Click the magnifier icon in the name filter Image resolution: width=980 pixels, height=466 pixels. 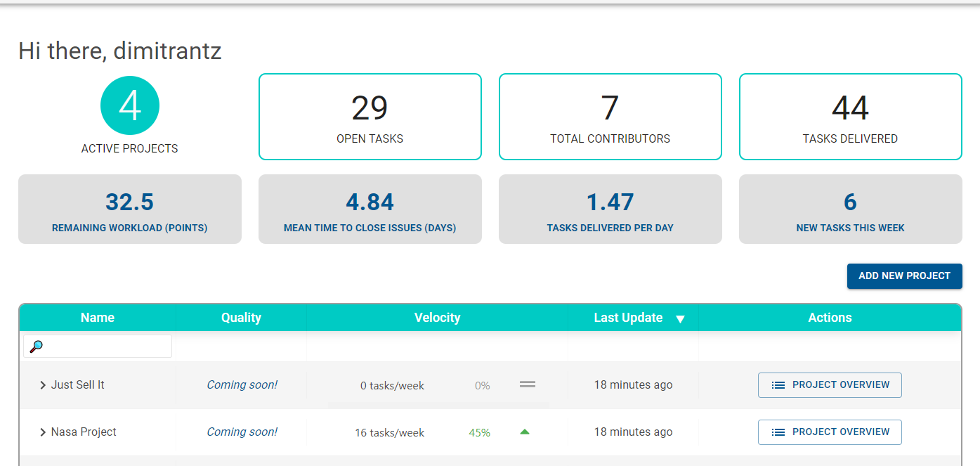(37, 347)
